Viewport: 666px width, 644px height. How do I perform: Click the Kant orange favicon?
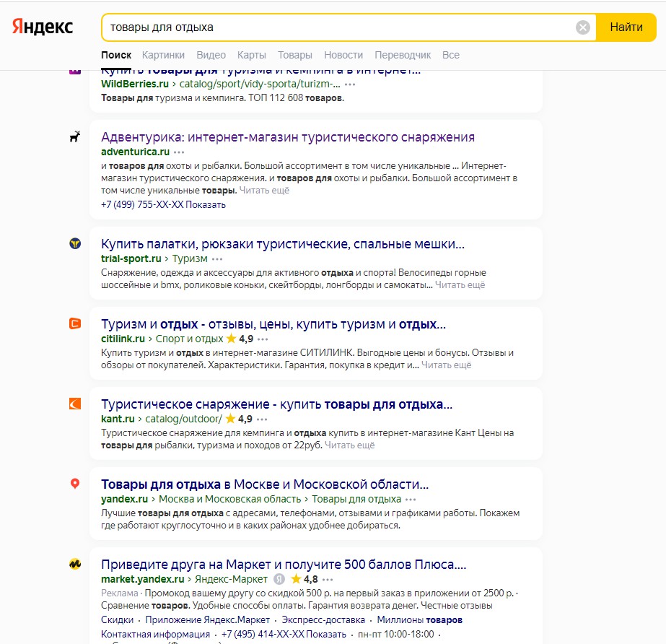75,404
